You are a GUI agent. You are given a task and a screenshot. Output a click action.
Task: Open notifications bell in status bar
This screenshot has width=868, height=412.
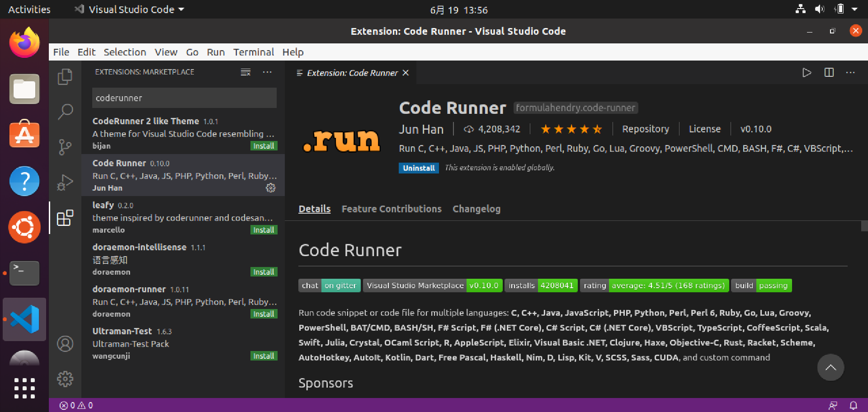tap(853, 406)
